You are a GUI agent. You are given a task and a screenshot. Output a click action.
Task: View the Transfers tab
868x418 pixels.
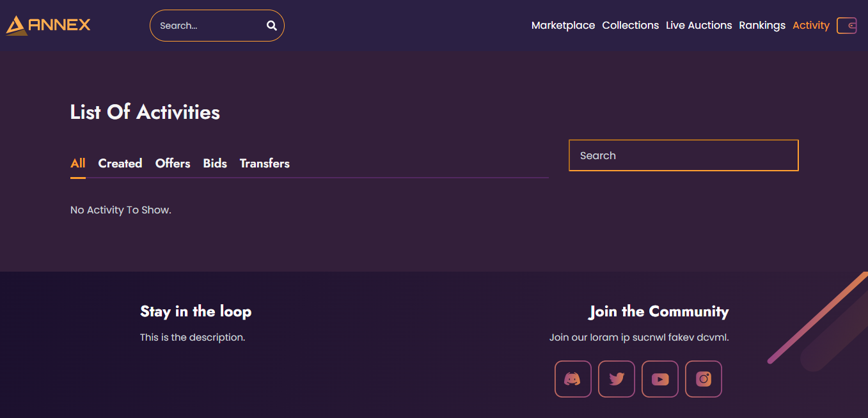pyautogui.click(x=264, y=164)
